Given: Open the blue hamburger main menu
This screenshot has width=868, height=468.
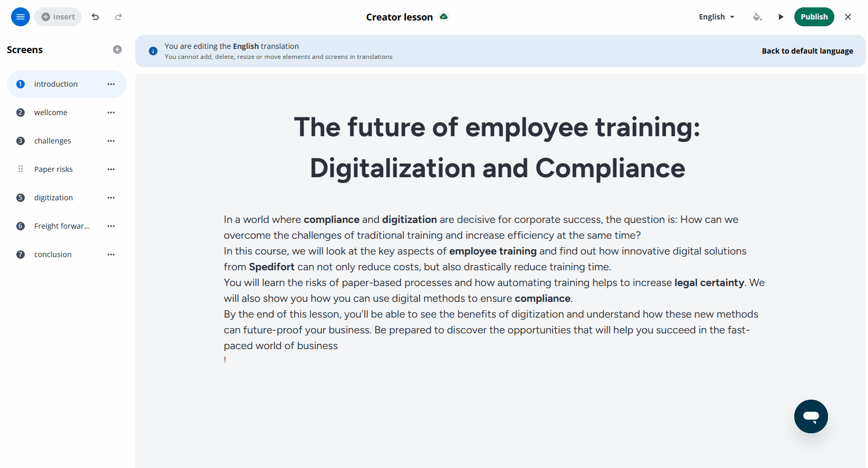Looking at the screenshot, I should pos(21,17).
